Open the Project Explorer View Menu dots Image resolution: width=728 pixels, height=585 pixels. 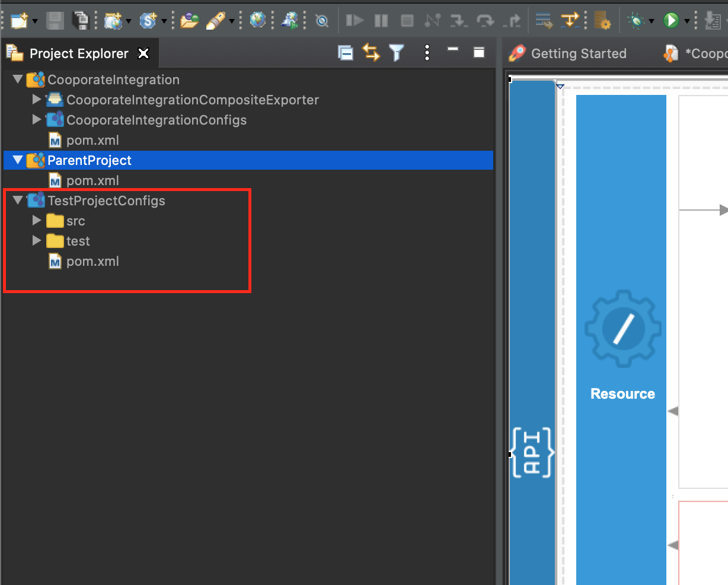pyautogui.click(x=427, y=53)
